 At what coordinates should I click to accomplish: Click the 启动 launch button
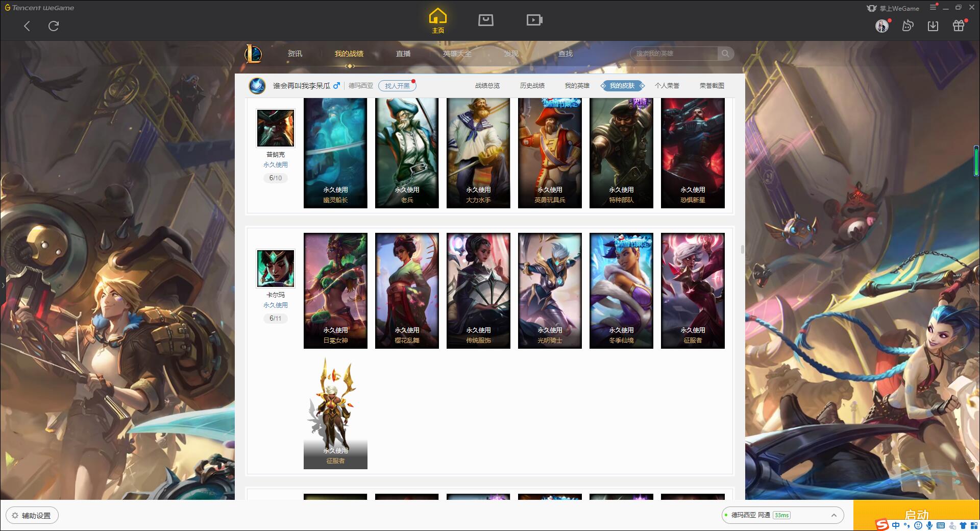[916, 515]
